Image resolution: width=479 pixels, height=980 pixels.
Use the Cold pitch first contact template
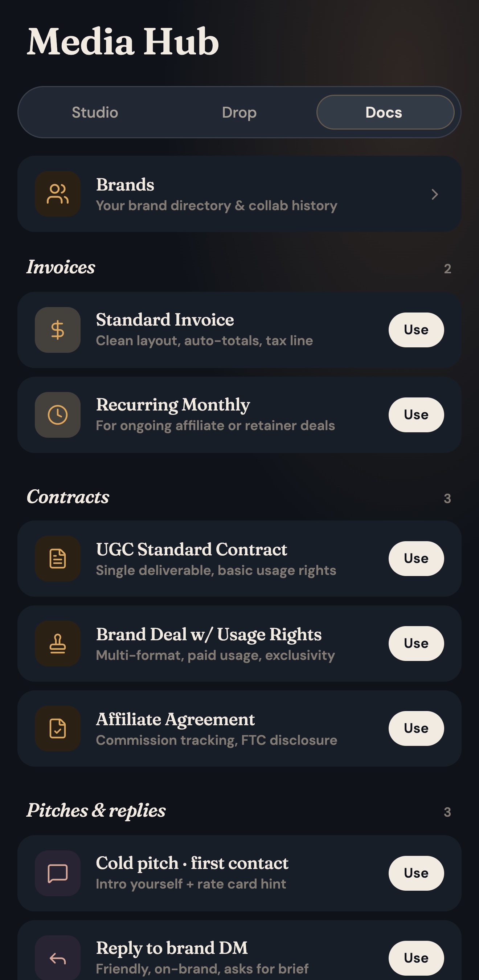tap(416, 873)
